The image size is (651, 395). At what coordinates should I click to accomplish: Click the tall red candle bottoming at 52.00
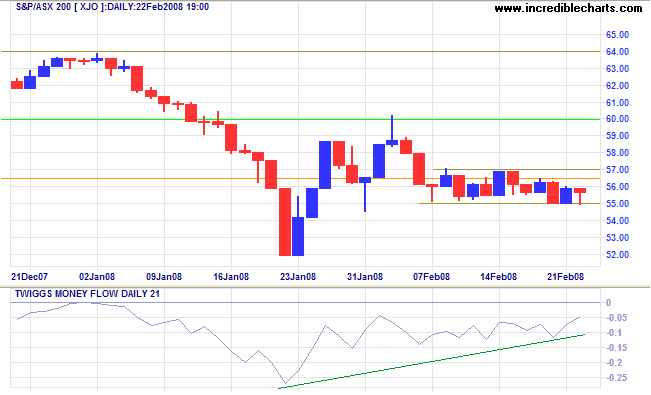(285, 222)
